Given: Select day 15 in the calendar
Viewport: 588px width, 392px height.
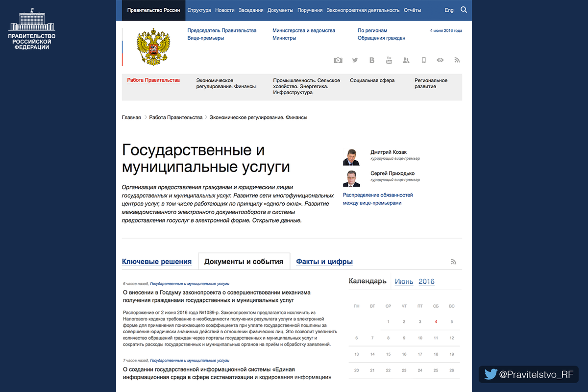Looking at the screenshot, I should click(x=388, y=354).
